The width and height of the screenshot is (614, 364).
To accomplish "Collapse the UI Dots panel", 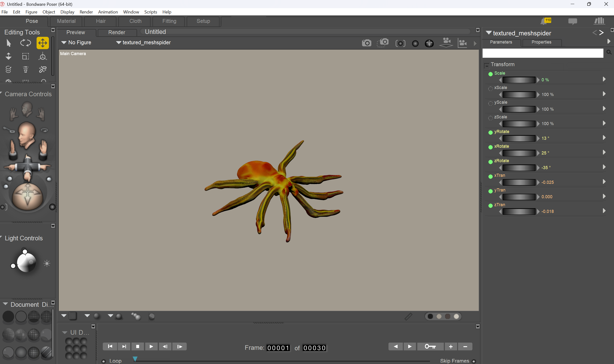I will point(65,332).
